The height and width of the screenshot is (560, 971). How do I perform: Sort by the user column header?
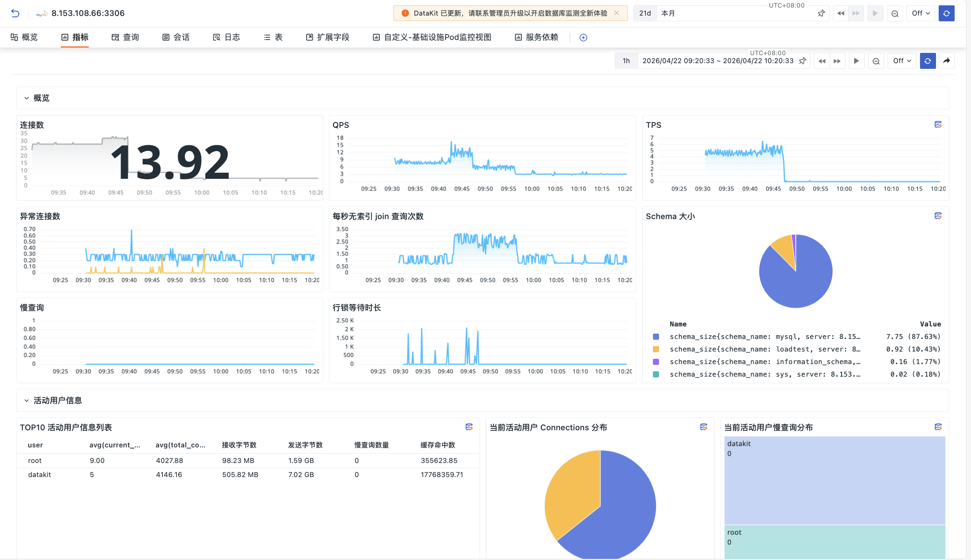tap(35, 445)
